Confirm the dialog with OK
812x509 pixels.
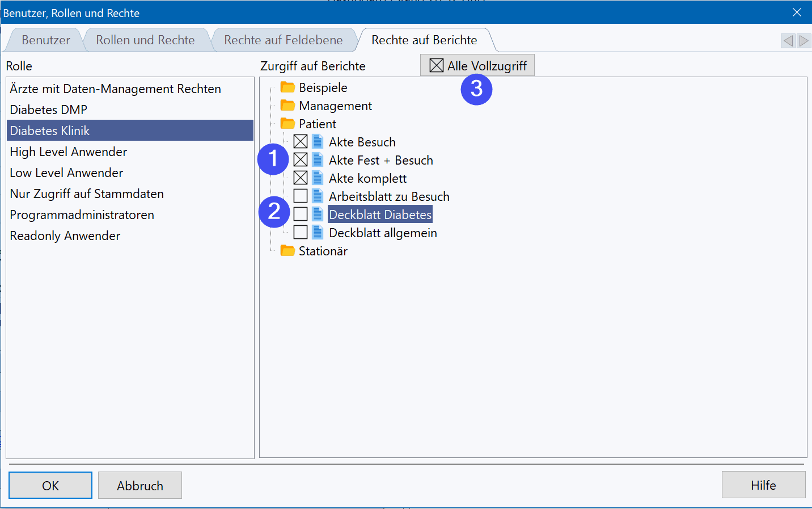[x=50, y=486]
